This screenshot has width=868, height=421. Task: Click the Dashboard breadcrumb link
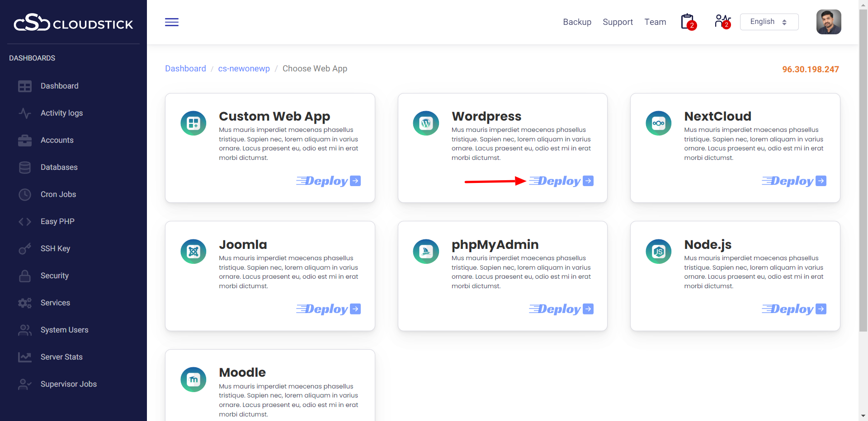click(x=185, y=69)
